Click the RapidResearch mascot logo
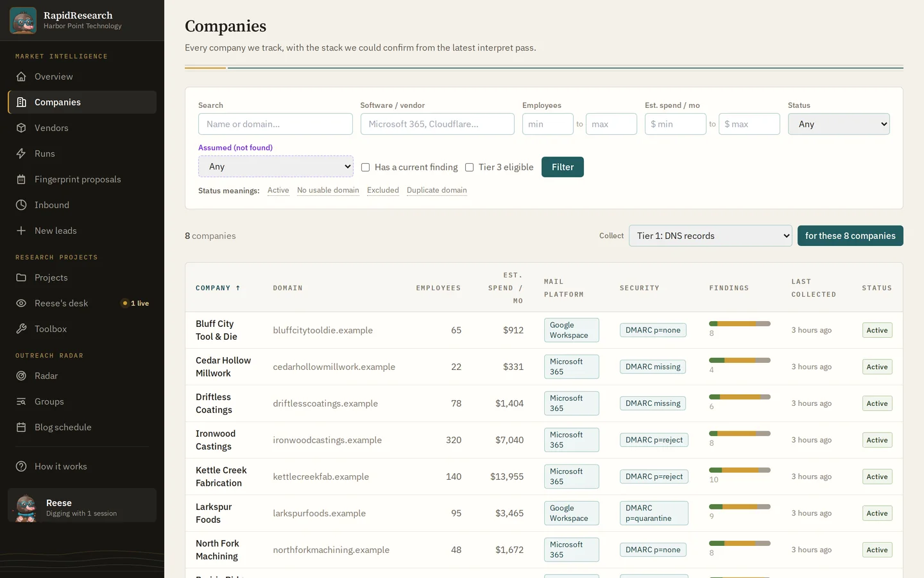This screenshot has width=924, height=578. (x=23, y=21)
